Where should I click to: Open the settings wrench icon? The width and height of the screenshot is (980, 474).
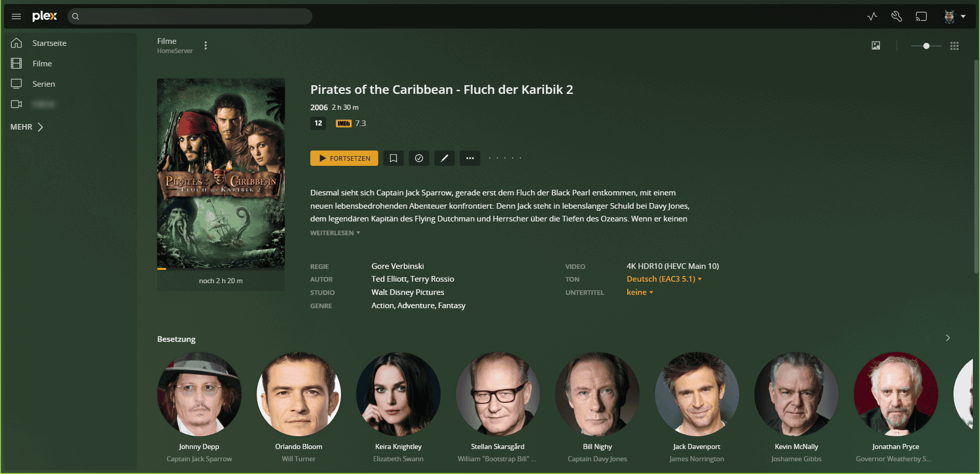coord(897,16)
